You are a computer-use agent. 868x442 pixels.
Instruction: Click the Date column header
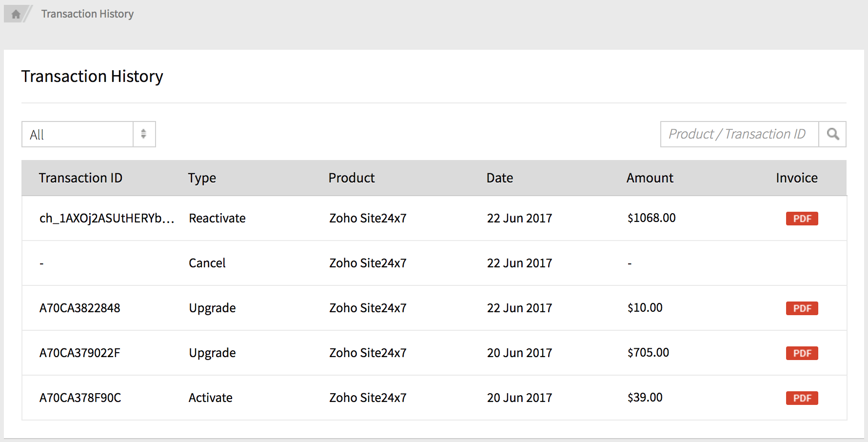(500, 178)
